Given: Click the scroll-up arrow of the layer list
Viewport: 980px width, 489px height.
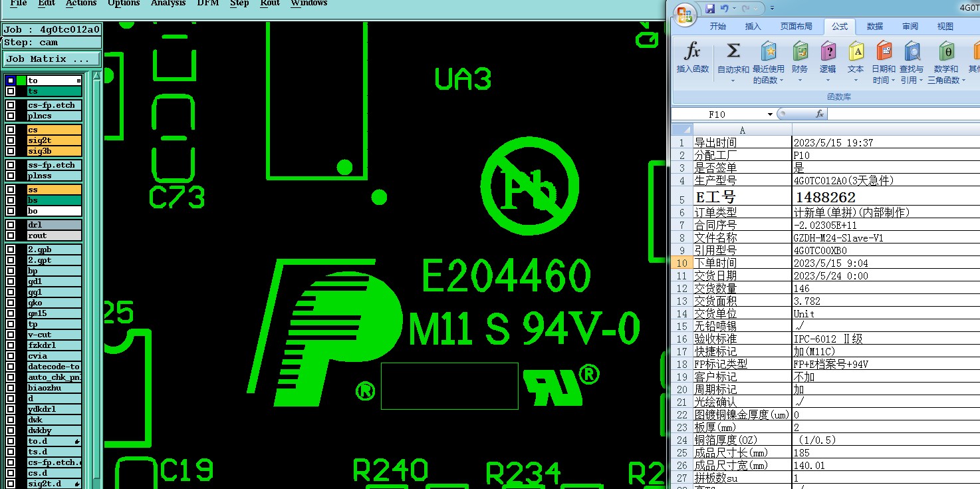Looking at the screenshot, I should (96, 76).
